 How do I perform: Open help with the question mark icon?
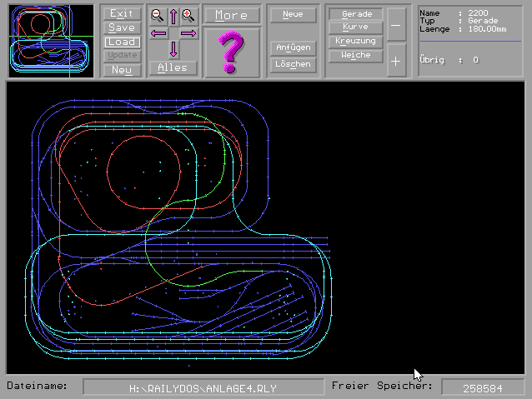tap(231, 52)
